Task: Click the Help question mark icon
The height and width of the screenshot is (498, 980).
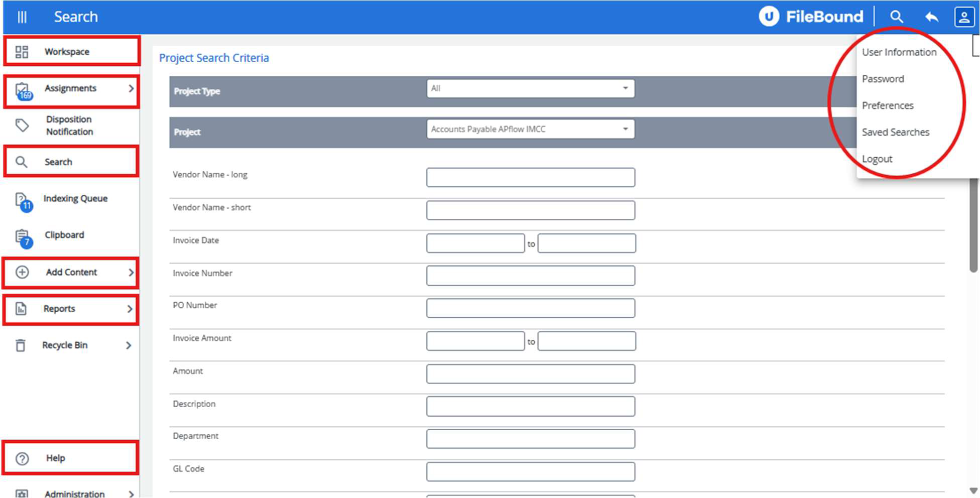Action: [22, 458]
